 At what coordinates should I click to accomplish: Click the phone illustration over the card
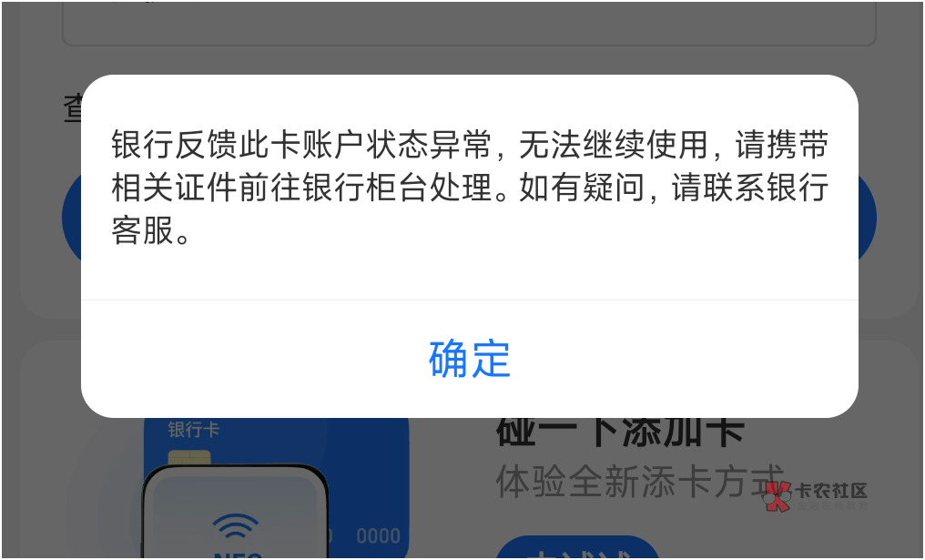[235, 511]
